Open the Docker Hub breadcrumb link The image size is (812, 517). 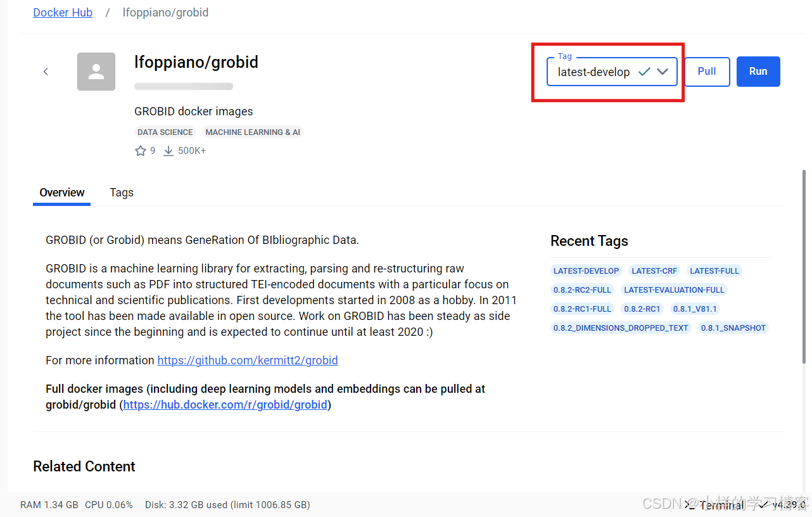63,13
